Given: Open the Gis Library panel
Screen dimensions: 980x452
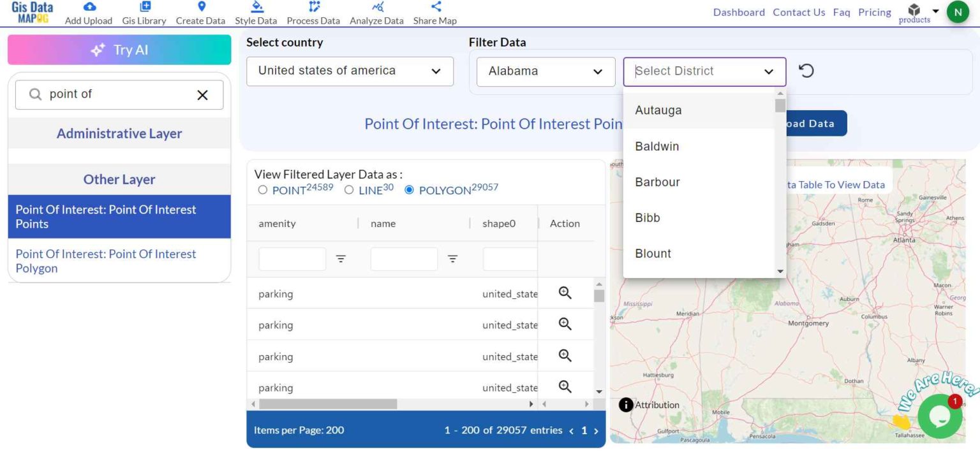Looking at the screenshot, I should [x=144, y=13].
